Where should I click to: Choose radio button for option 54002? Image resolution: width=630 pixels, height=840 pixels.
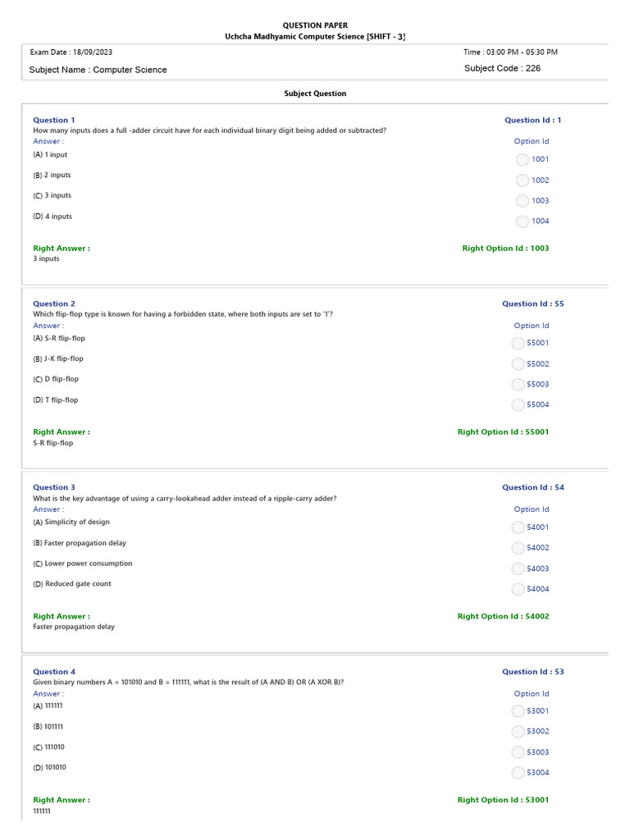518,548
